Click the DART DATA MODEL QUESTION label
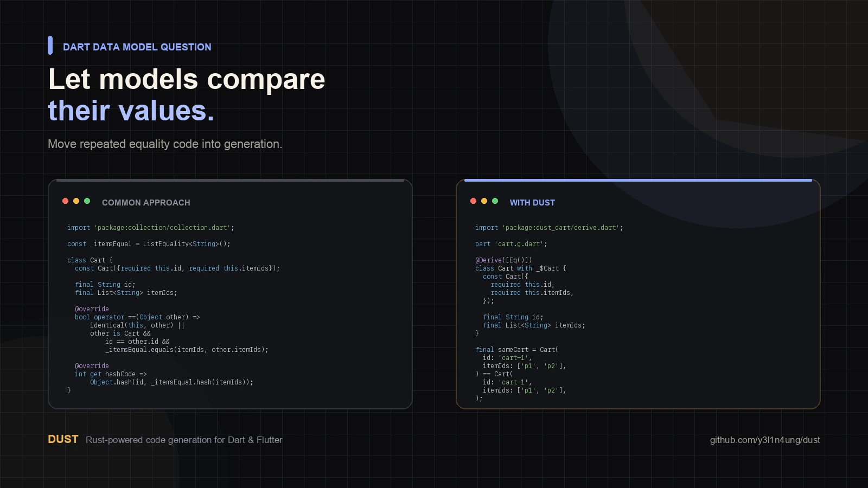Viewport: 868px width, 488px height. [x=137, y=47]
